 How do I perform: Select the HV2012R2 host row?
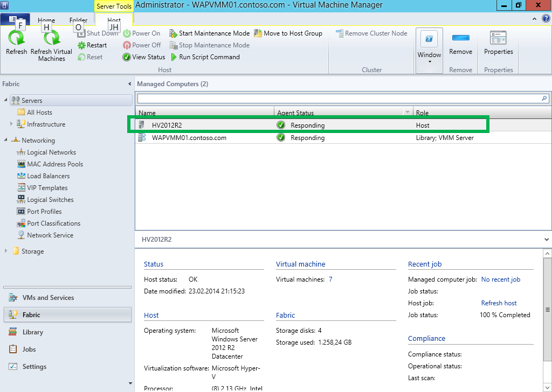tap(343, 125)
